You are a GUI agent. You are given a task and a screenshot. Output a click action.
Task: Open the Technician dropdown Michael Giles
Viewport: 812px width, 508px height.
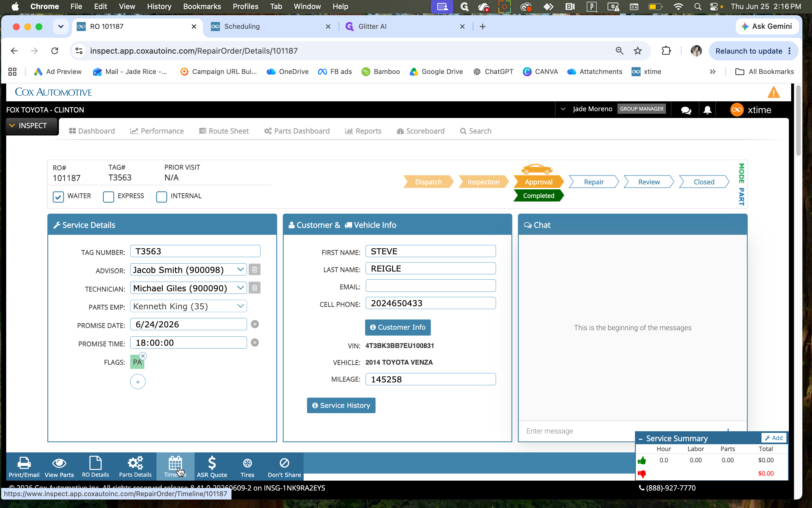tap(188, 288)
